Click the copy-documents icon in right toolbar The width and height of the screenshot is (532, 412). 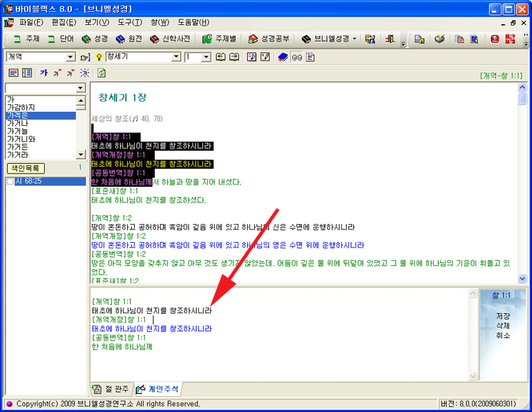419,39
